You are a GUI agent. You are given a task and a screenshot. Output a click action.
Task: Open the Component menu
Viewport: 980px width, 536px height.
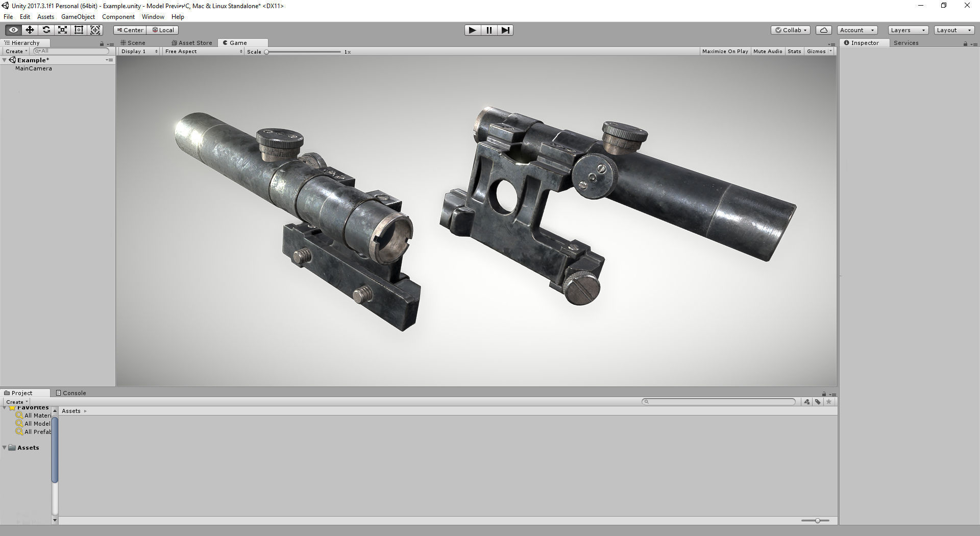[x=118, y=17]
